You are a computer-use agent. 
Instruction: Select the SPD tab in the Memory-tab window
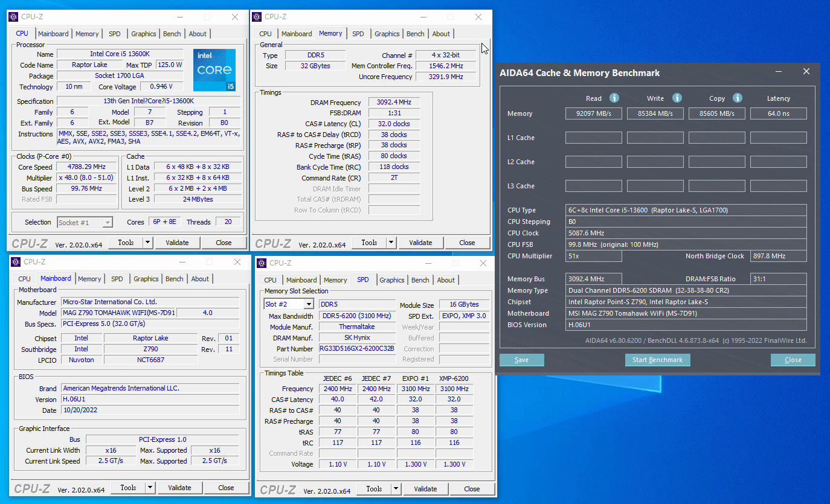358,34
